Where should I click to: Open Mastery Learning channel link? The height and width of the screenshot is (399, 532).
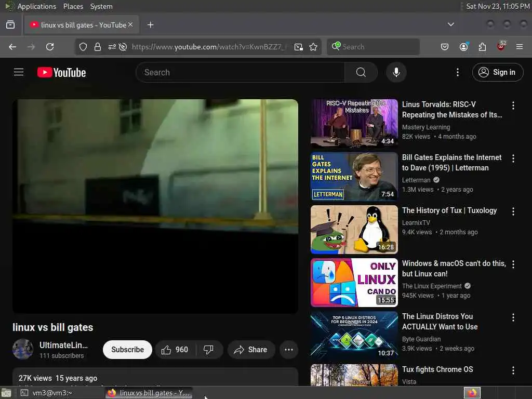(426, 127)
